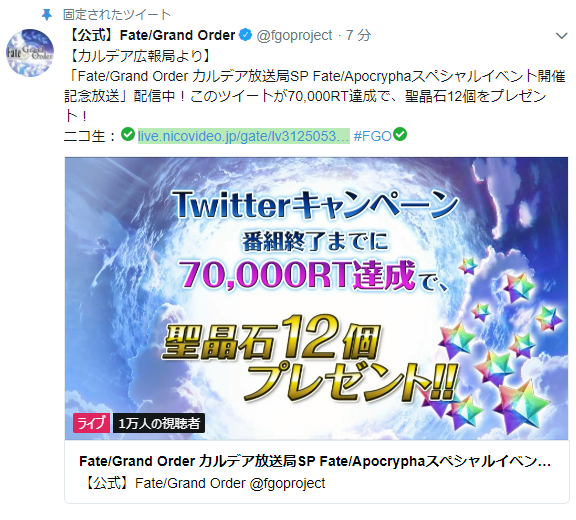This screenshot has height=520, width=576.
Task: Click the blue verified badge next to account name
Action: [245, 35]
